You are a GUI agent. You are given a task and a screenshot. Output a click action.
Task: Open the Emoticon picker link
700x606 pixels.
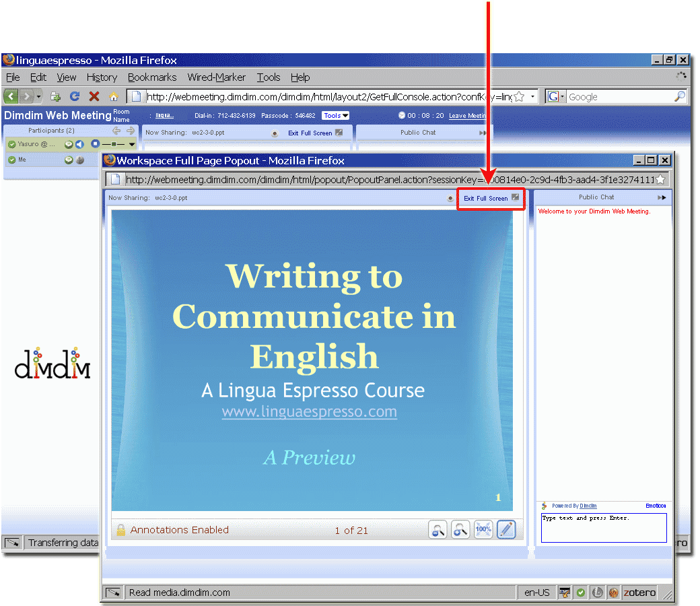(656, 506)
